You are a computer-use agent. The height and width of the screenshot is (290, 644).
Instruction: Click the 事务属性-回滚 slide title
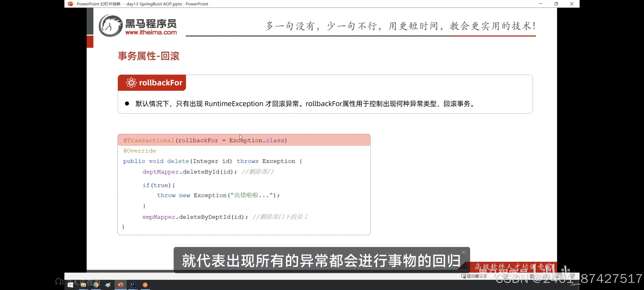pos(149,56)
